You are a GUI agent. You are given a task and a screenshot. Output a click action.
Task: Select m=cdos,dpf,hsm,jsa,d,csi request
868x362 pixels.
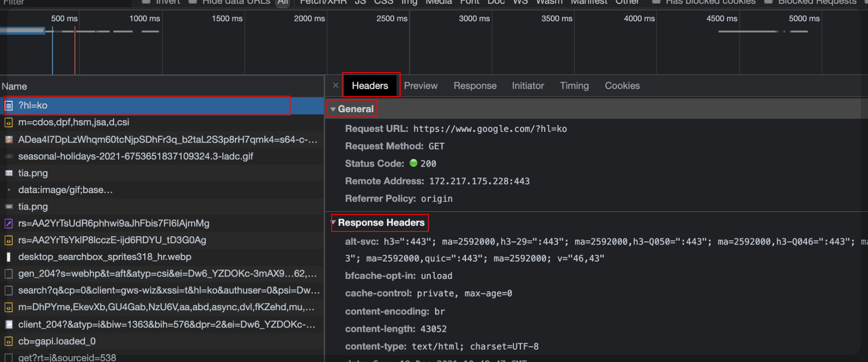pyautogui.click(x=162, y=123)
